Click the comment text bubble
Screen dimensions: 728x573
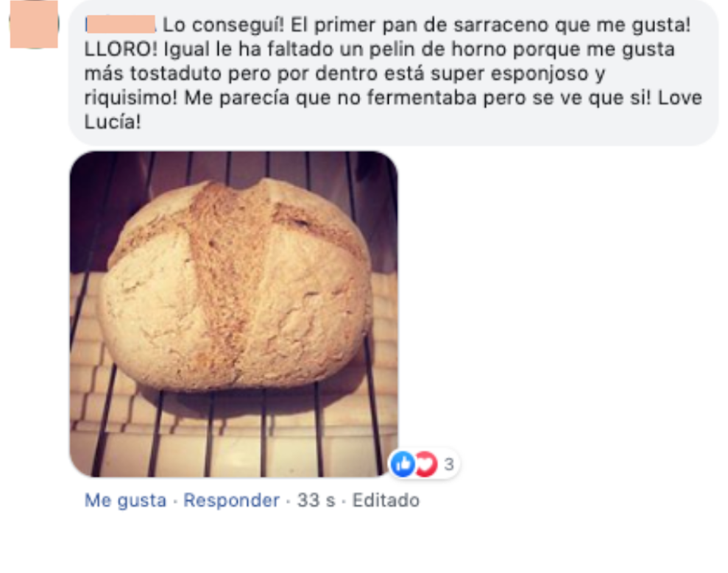point(393,72)
